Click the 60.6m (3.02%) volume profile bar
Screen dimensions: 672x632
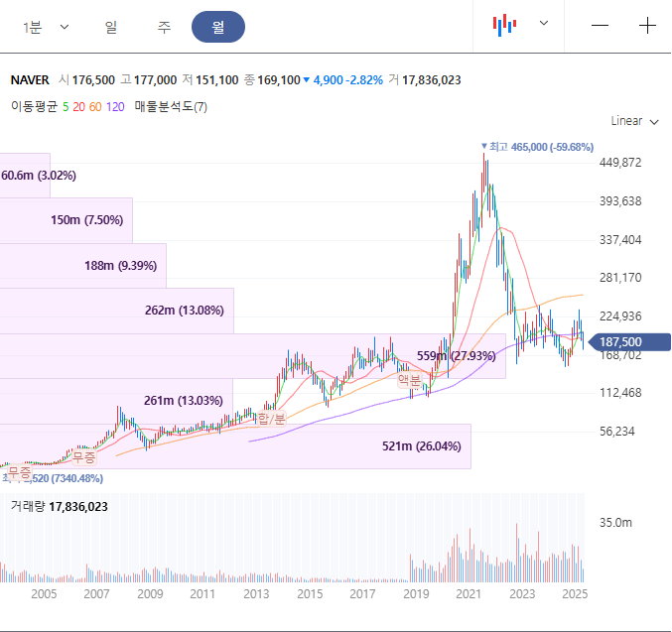(x=25, y=176)
